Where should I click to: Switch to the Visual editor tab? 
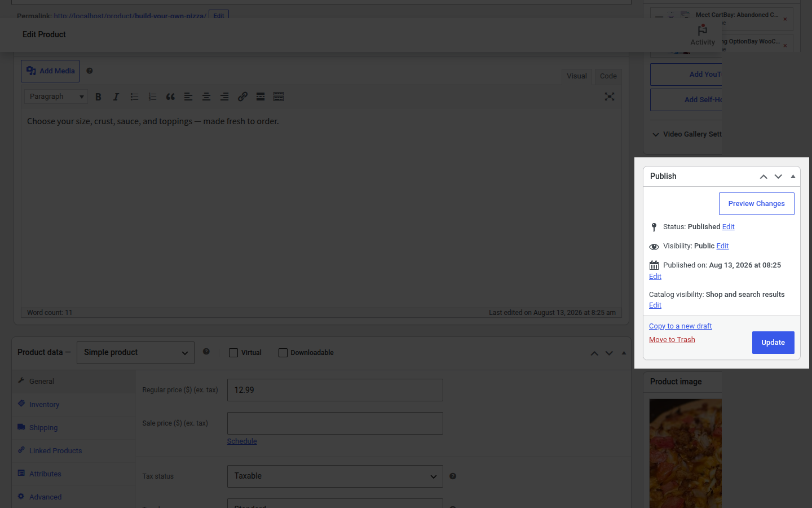577,76
